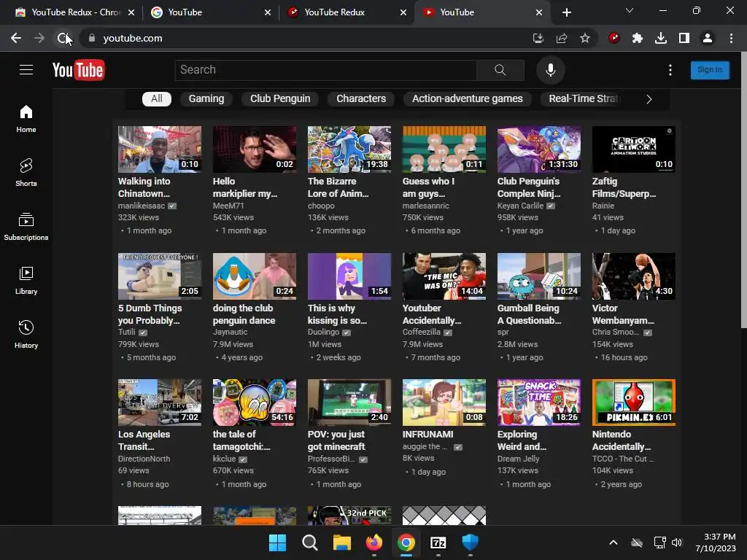
Task: Open the tale of tamagotchi thumbnail
Action: 255,402
